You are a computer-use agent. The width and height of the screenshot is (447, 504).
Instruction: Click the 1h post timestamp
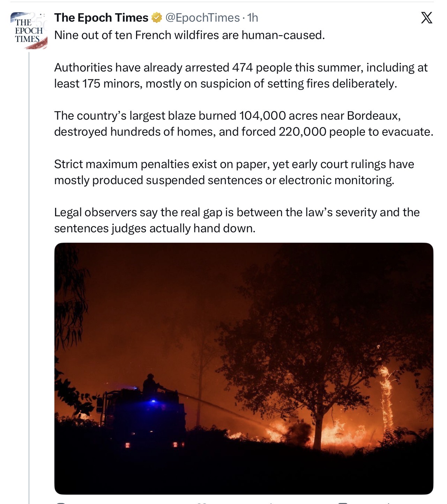click(253, 17)
